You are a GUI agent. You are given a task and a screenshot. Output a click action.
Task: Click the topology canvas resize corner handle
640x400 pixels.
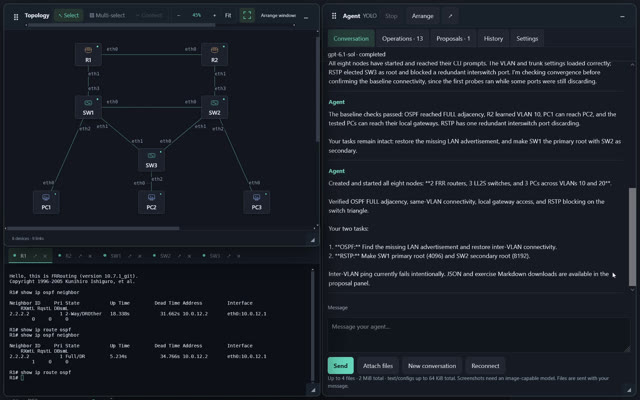pos(313,240)
